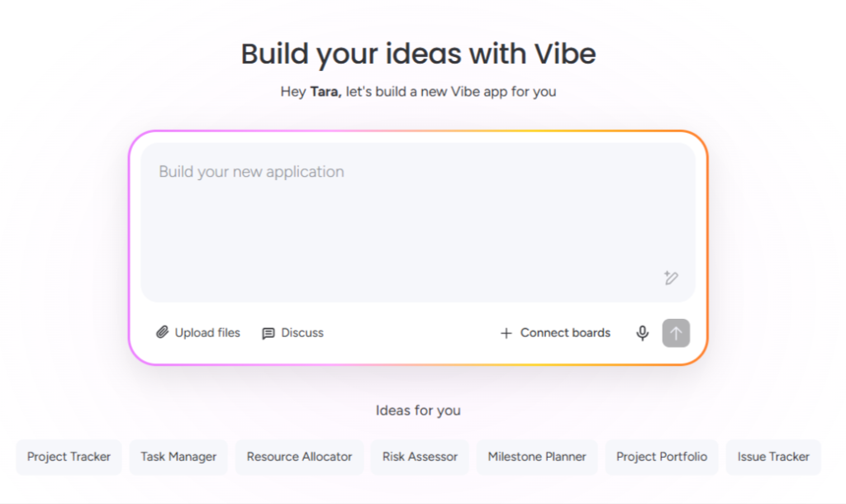Open the Project Portfolio suggestion
This screenshot has width=846, height=504.
[662, 457]
